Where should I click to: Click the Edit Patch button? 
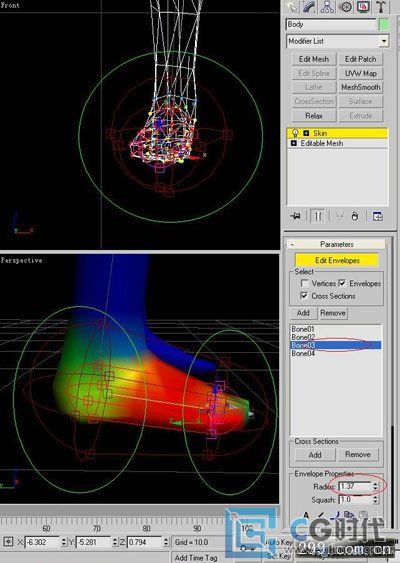point(361,59)
